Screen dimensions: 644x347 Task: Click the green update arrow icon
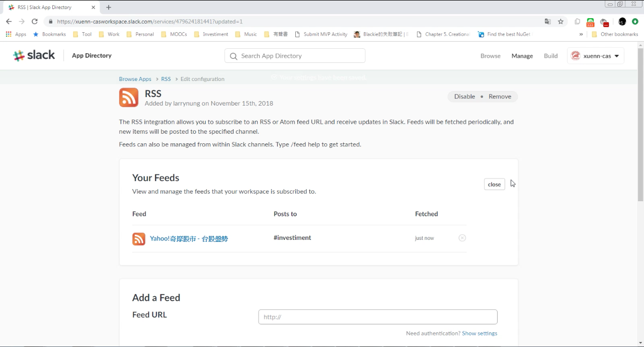[x=635, y=22]
